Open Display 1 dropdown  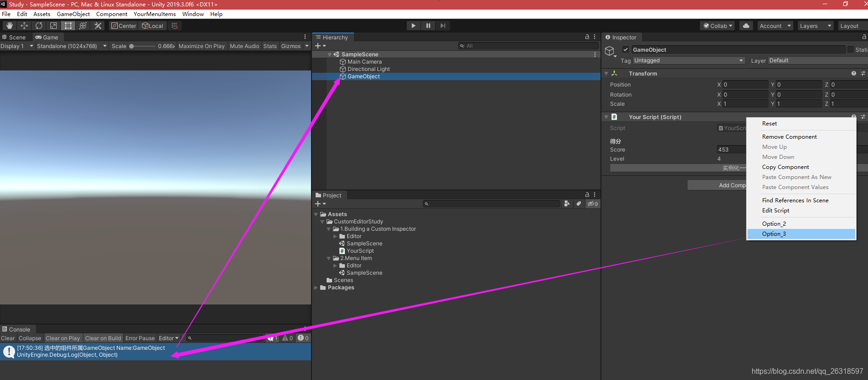click(17, 46)
